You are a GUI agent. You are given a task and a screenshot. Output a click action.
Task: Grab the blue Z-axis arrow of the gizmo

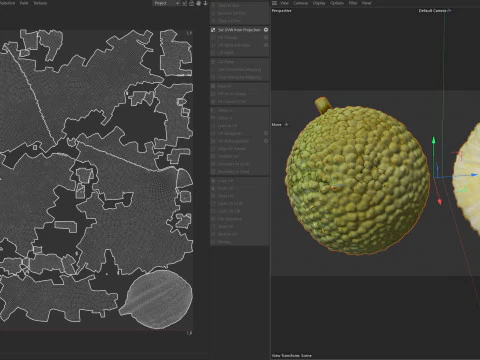[474, 175]
